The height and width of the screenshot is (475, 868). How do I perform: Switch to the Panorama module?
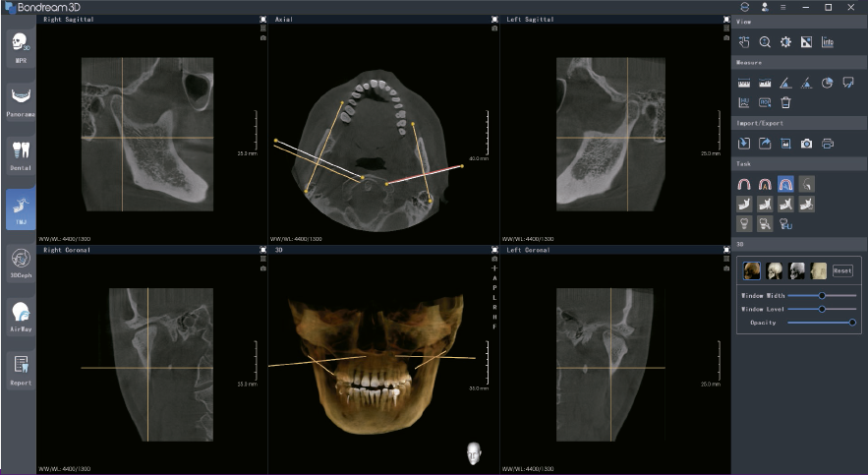pyautogui.click(x=20, y=100)
